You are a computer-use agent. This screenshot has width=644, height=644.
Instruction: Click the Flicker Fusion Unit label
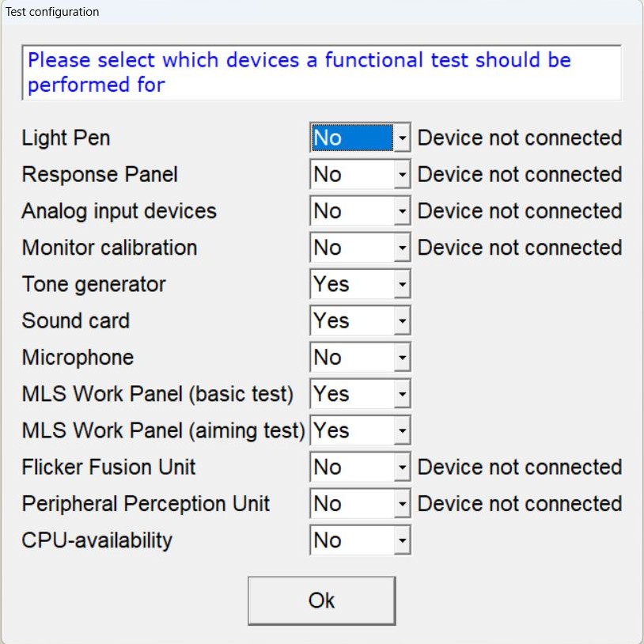click(109, 468)
